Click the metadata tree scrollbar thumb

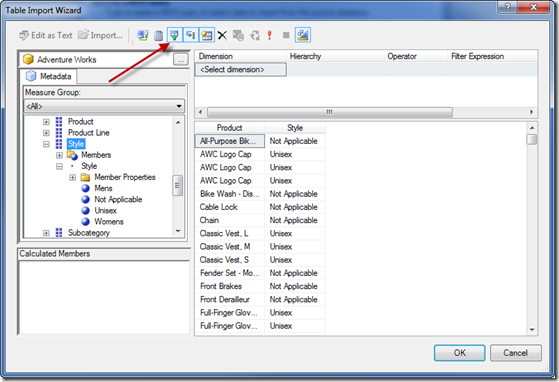tap(178, 186)
